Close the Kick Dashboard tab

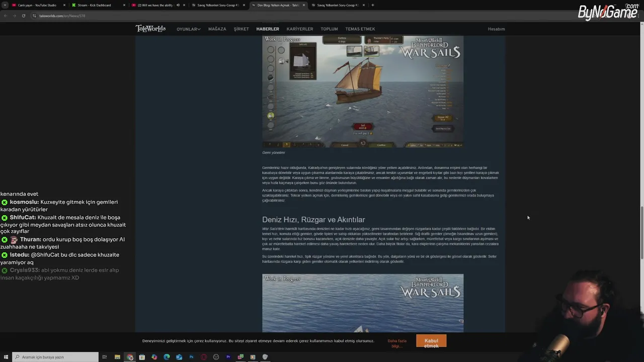pyautogui.click(x=124, y=5)
